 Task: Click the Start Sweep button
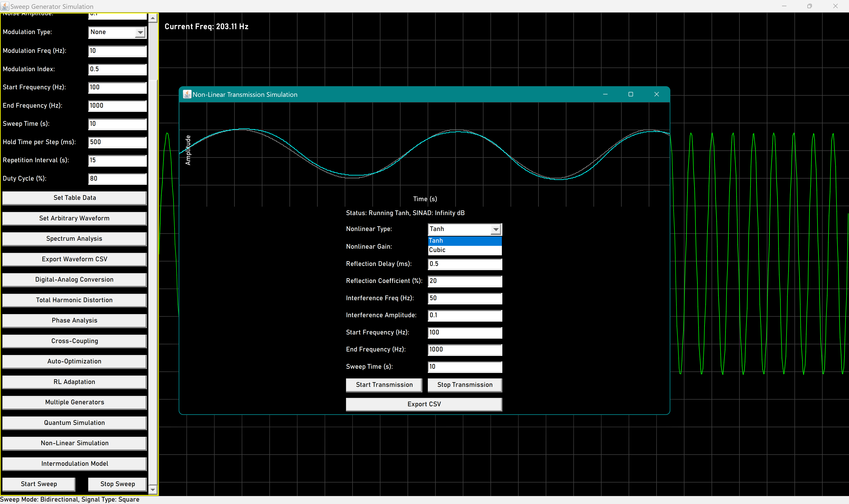click(x=39, y=484)
